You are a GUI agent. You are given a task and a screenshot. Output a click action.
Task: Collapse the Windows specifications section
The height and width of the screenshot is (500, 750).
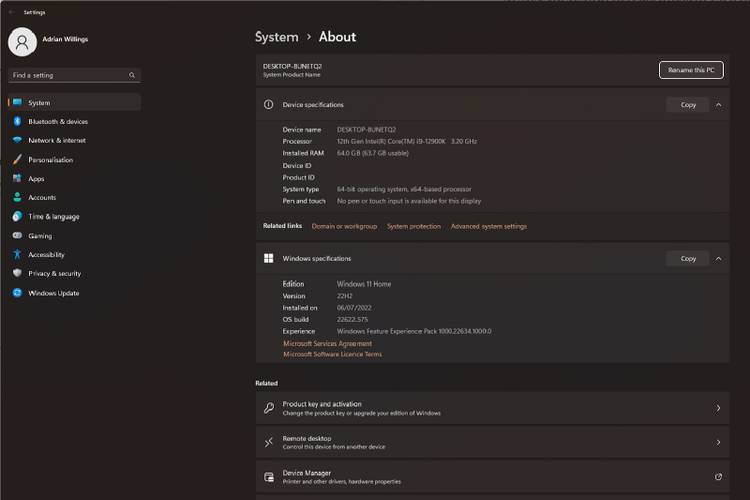pyautogui.click(x=718, y=258)
